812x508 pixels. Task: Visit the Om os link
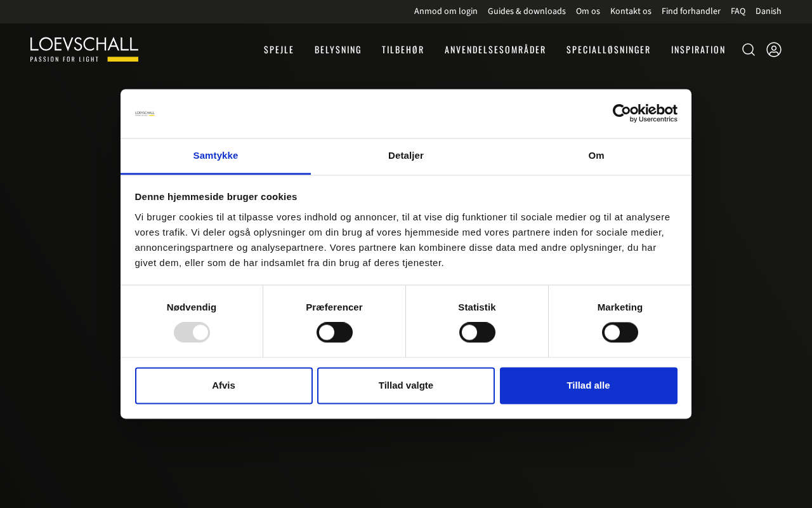pyautogui.click(x=588, y=11)
